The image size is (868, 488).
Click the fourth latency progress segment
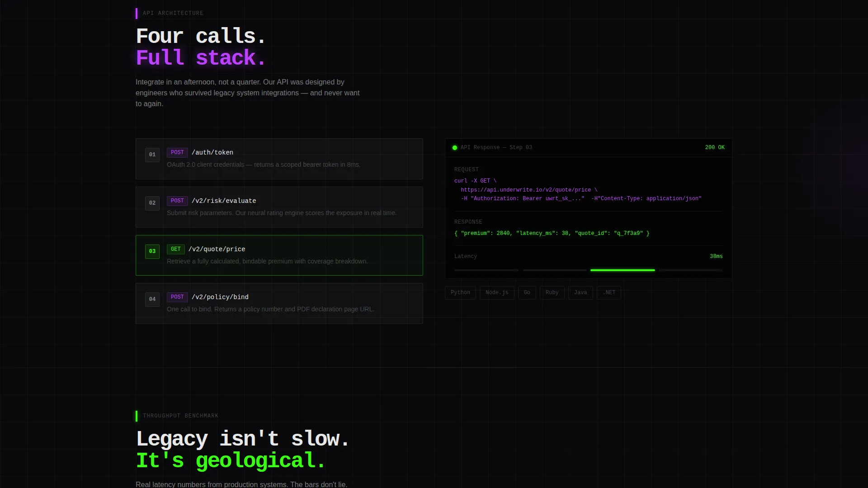691,270
